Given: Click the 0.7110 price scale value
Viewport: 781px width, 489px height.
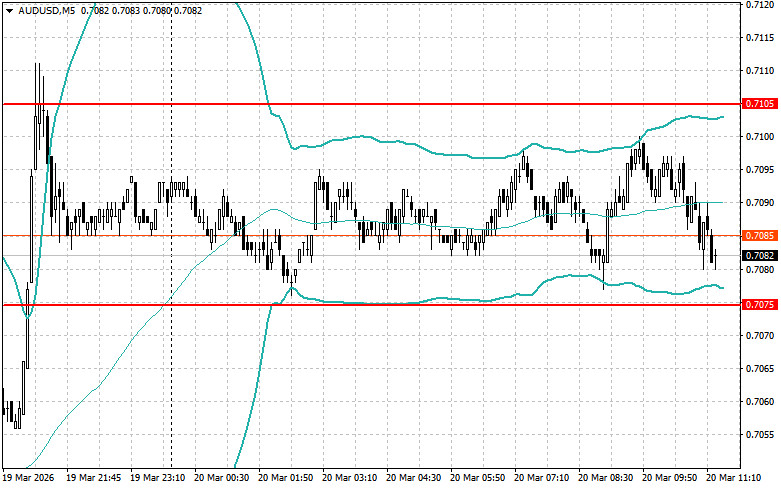Looking at the screenshot, I should point(760,71).
